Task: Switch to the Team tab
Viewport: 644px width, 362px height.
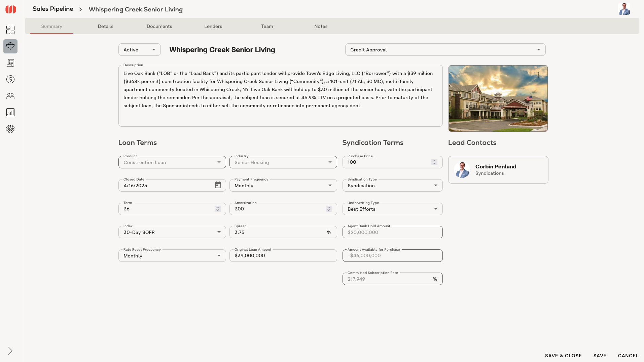Action: (267, 26)
